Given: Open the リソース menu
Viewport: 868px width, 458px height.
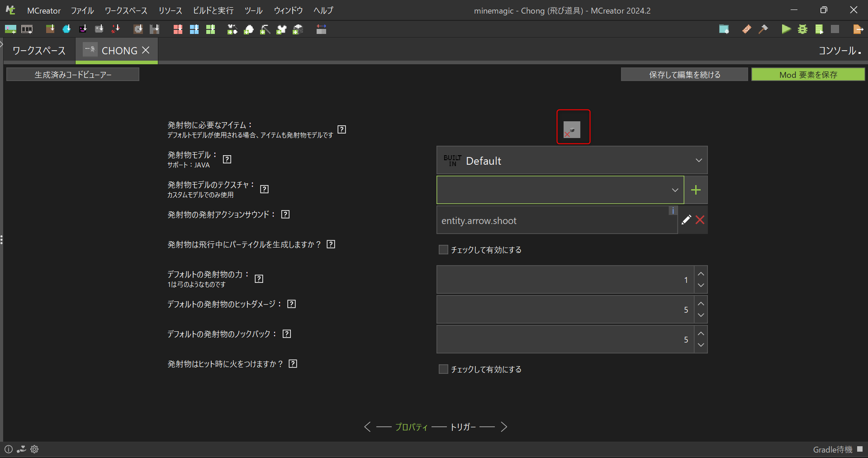Looking at the screenshot, I should tap(171, 10).
